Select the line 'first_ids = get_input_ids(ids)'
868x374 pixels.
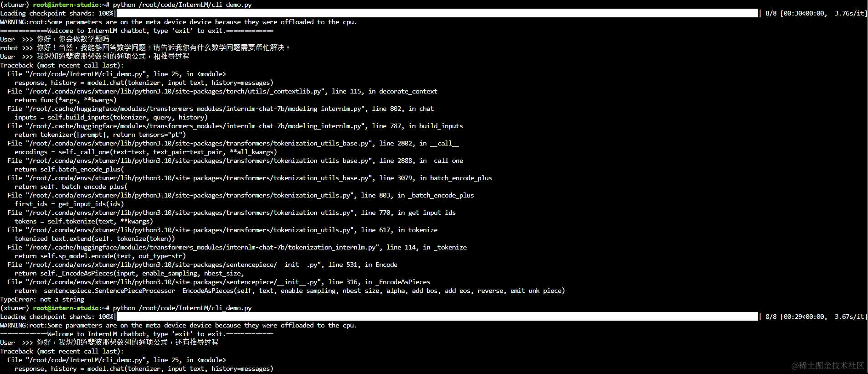tap(69, 204)
